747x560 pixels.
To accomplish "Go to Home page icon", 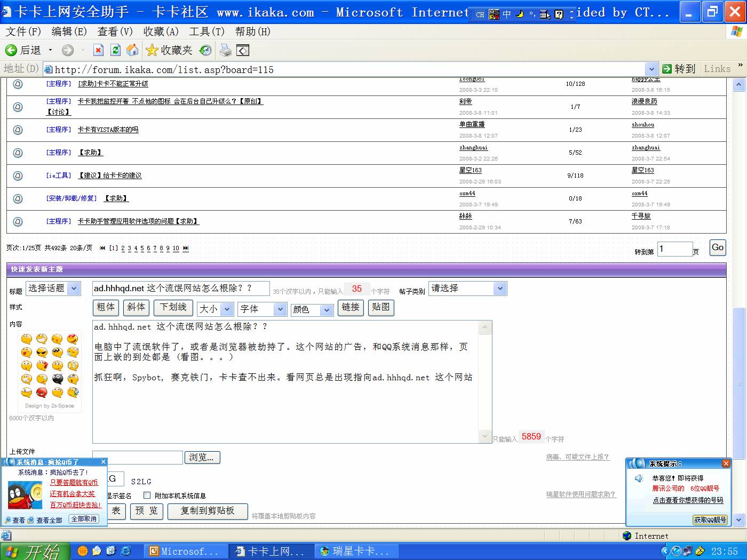I will pos(132,50).
